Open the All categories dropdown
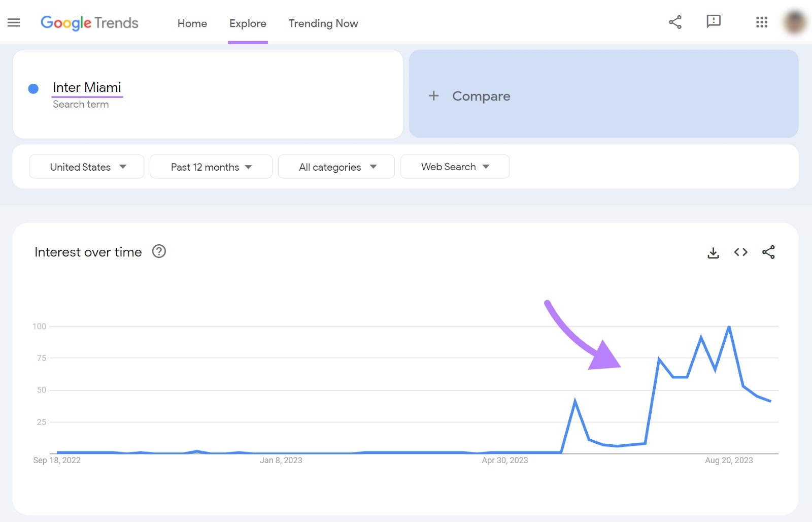The height and width of the screenshot is (522, 812). point(336,167)
